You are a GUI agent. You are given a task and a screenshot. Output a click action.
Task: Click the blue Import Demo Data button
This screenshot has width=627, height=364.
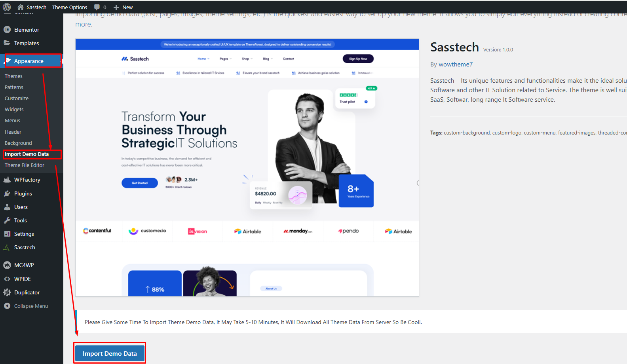coord(110,353)
